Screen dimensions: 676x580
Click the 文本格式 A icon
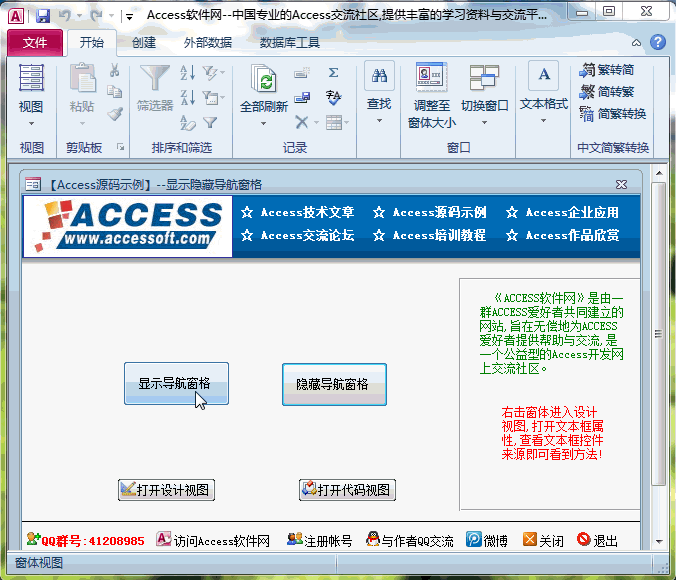click(x=544, y=75)
